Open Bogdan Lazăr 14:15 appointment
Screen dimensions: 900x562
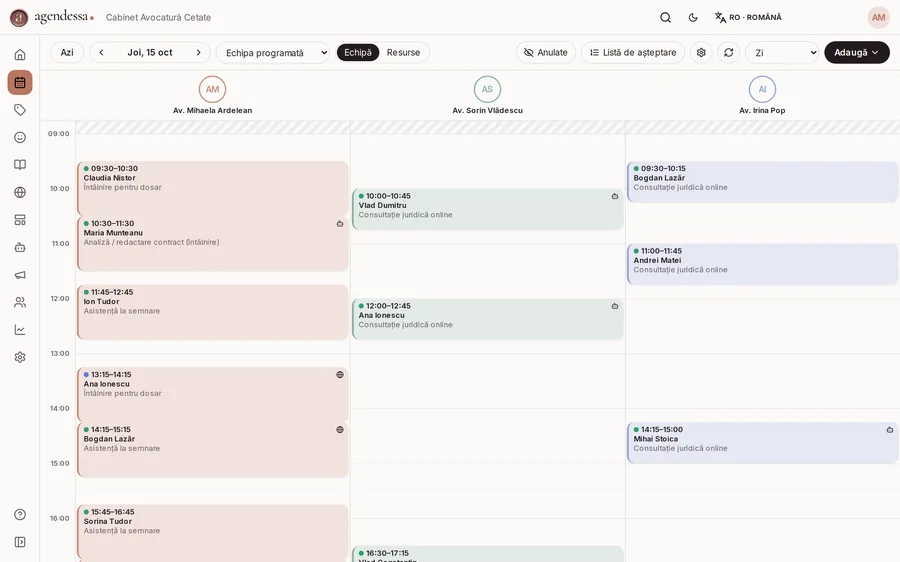[213, 449]
